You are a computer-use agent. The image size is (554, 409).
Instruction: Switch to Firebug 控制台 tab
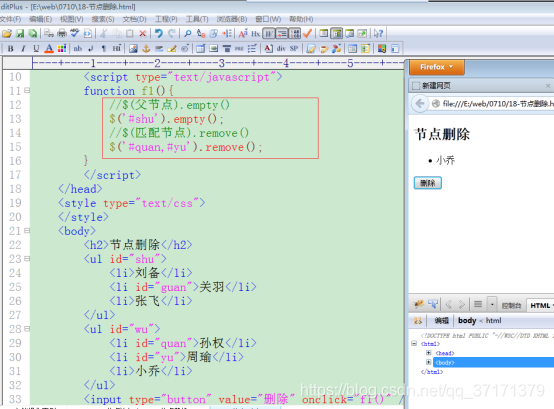pos(511,306)
